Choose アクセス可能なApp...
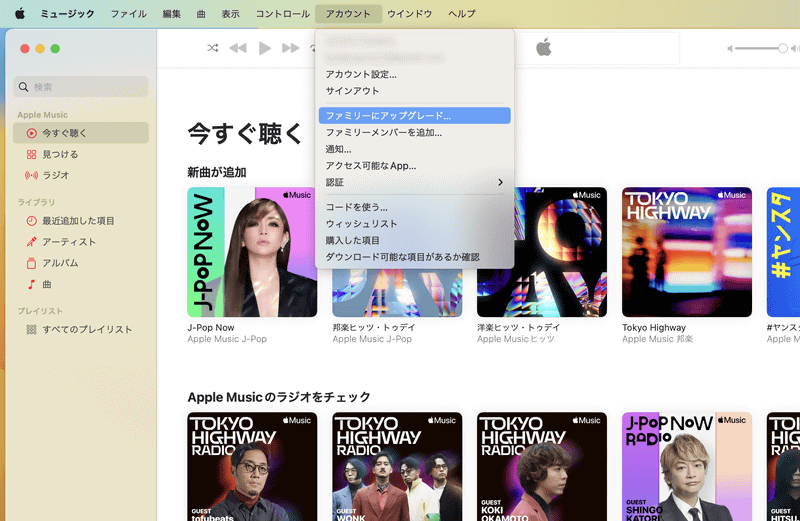Image resolution: width=800 pixels, height=521 pixels. (x=414, y=166)
